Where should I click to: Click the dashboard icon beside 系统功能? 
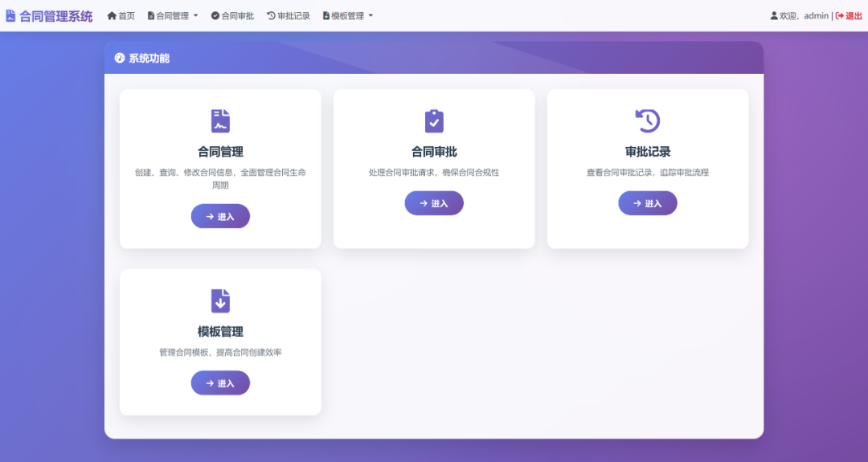coord(120,58)
